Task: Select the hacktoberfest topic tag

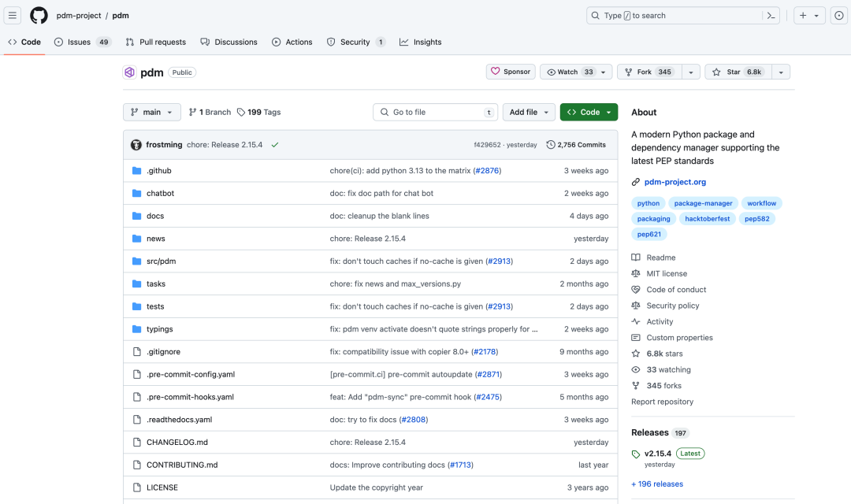Action: coord(707,219)
